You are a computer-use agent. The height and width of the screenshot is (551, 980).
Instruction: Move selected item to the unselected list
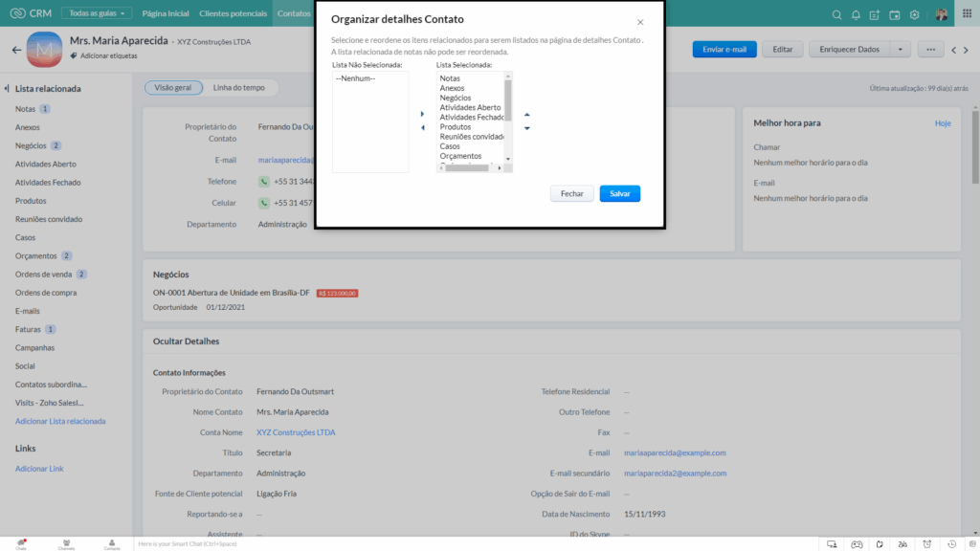[422, 128]
